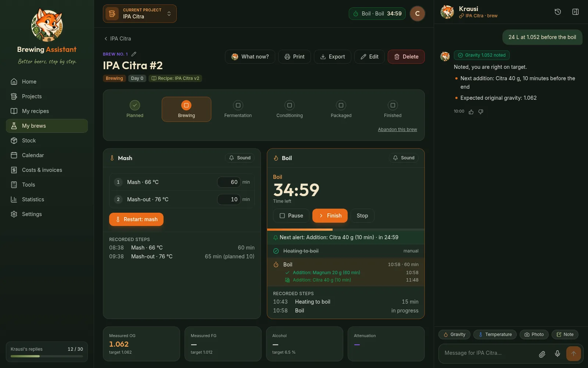Open Costs & invoices page
The width and height of the screenshot is (588, 368).
tap(47, 170)
